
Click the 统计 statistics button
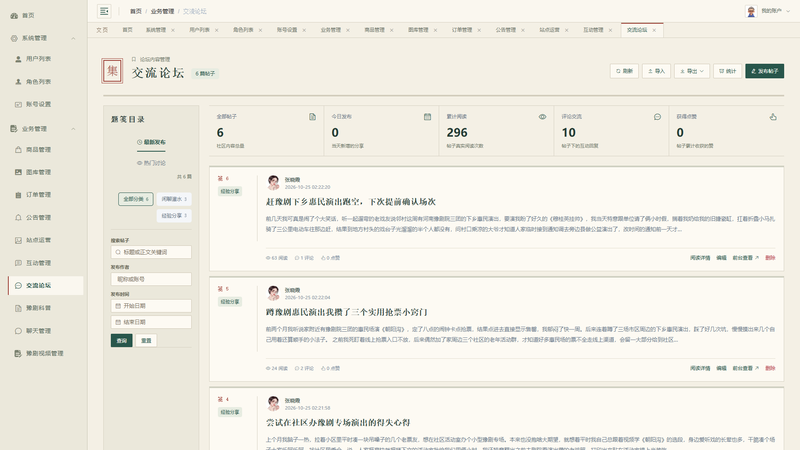[x=728, y=71]
